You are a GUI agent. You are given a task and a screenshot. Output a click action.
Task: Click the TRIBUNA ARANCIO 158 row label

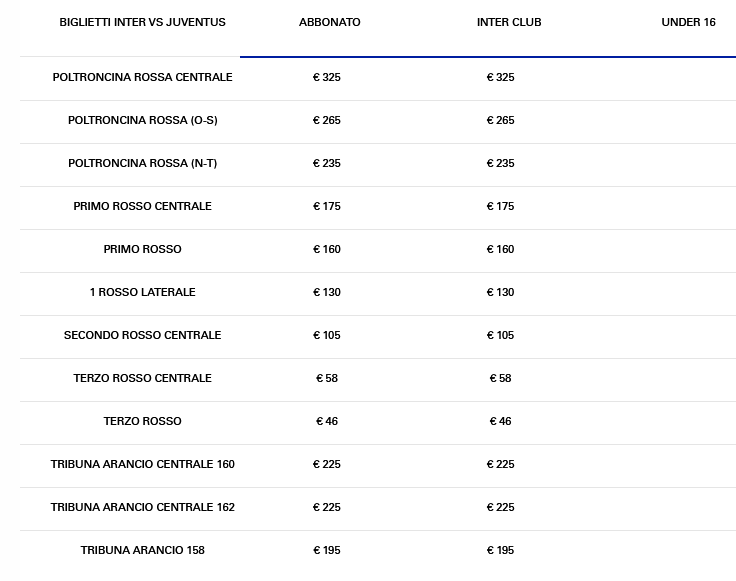142,550
